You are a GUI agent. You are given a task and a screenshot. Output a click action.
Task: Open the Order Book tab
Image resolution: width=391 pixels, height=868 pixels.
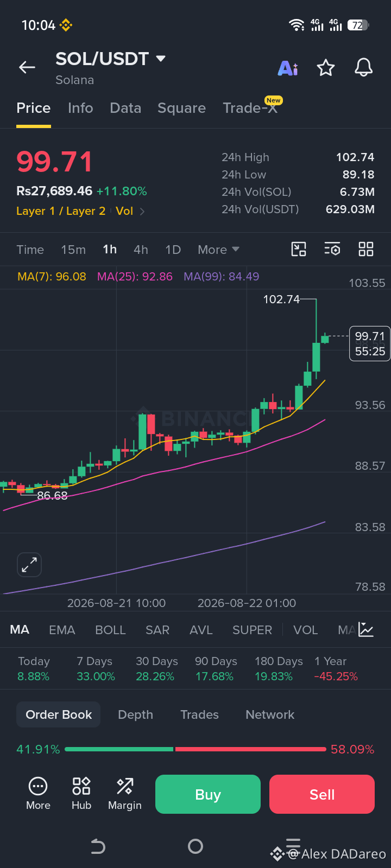pos(59,714)
